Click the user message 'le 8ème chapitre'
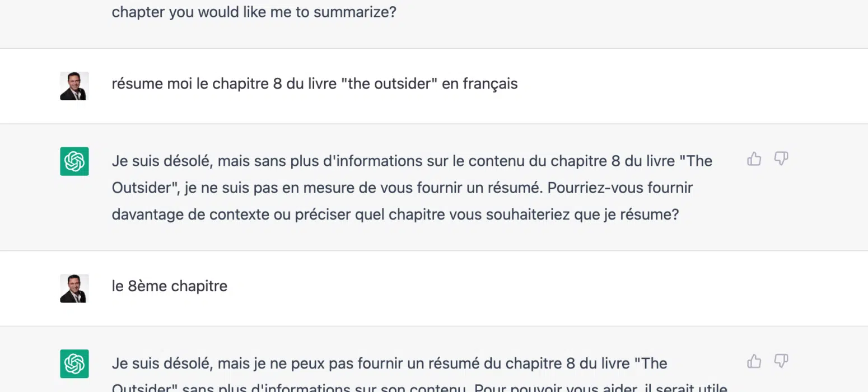868x392 pixels. (170, 286)
